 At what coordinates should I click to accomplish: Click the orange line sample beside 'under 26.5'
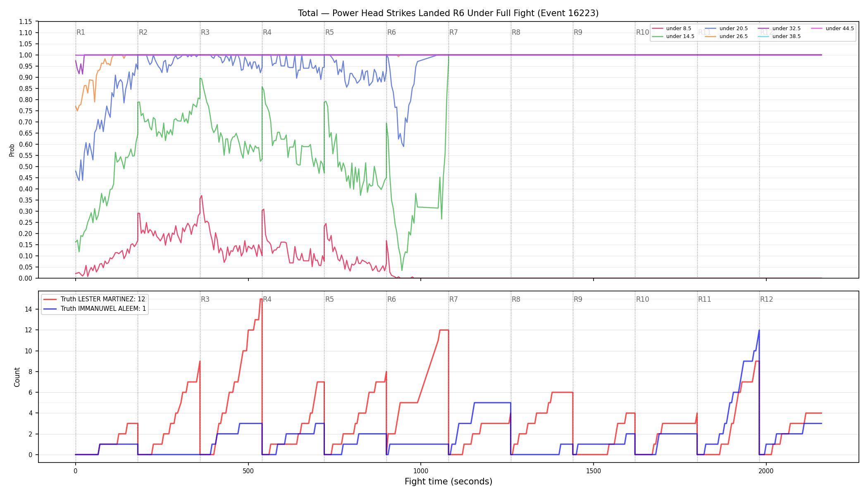click(711, 36)
